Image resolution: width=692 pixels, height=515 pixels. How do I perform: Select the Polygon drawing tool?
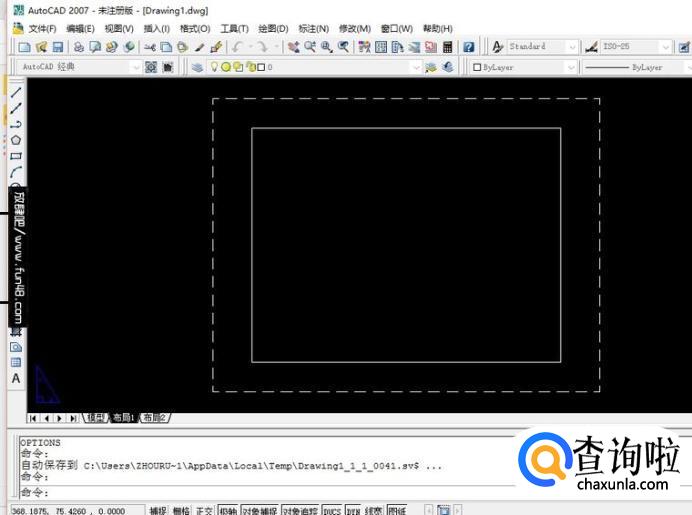[x=16, y=140]
